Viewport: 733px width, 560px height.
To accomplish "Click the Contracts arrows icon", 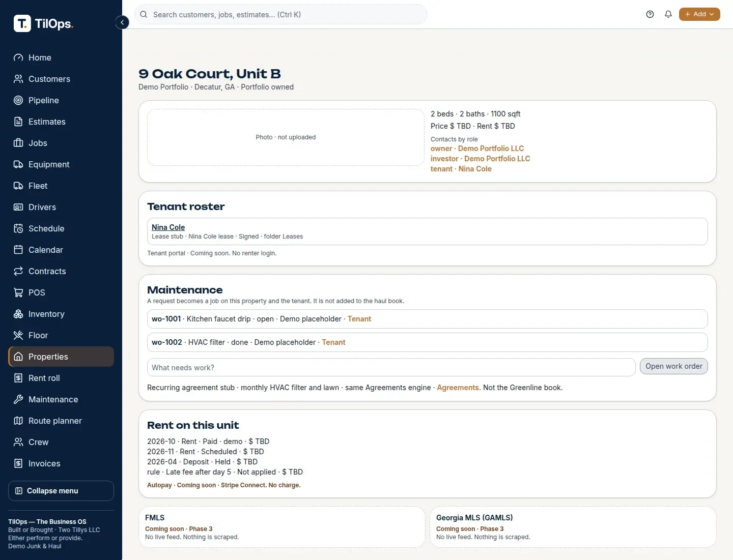I will [18, 271].
